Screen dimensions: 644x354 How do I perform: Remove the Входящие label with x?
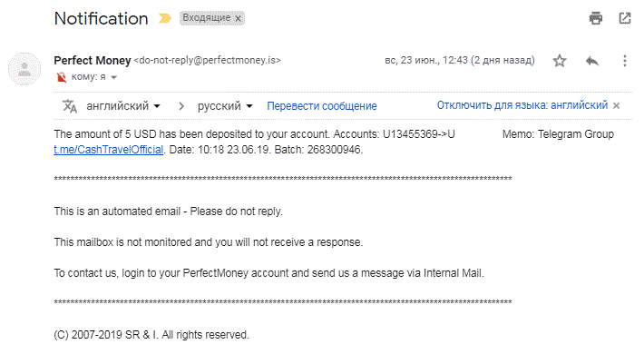pyautogui.click(x=238, y=18)
